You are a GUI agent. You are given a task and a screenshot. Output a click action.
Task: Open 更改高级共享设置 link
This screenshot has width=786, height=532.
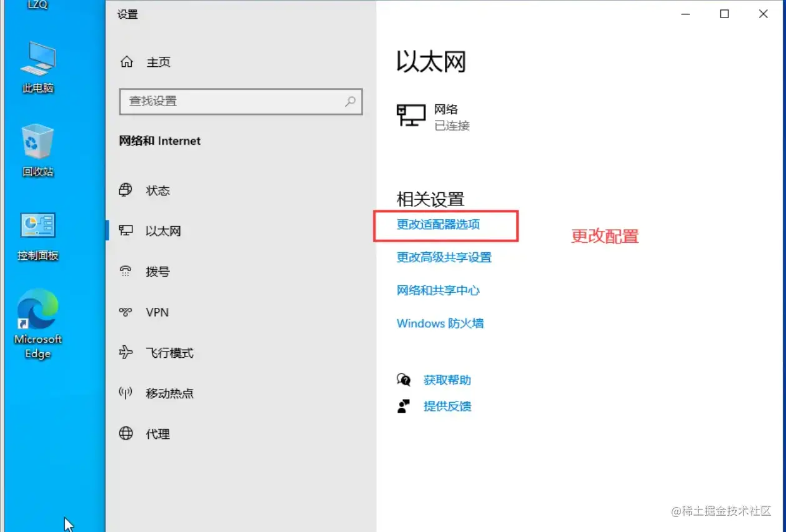444,257
